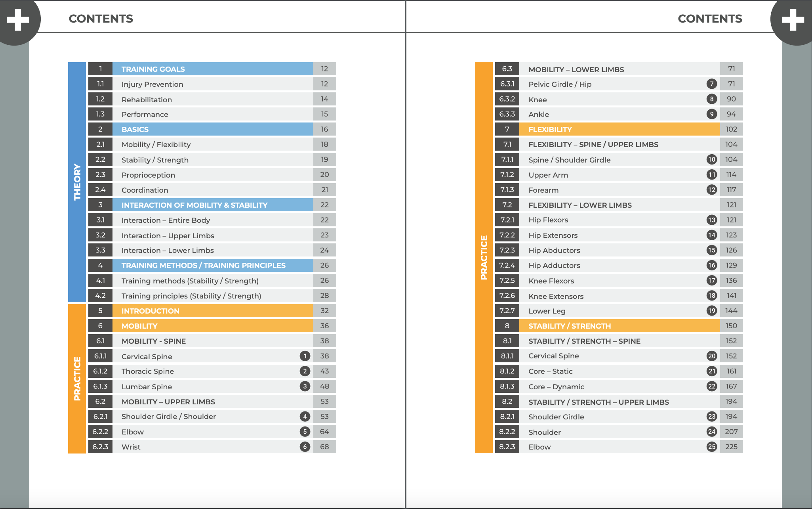Click circled number 1 badge beside Cervical Spine

point(305,356)
